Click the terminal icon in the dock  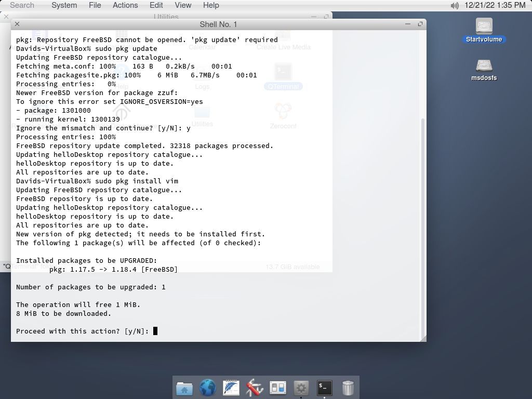[324, 388]
